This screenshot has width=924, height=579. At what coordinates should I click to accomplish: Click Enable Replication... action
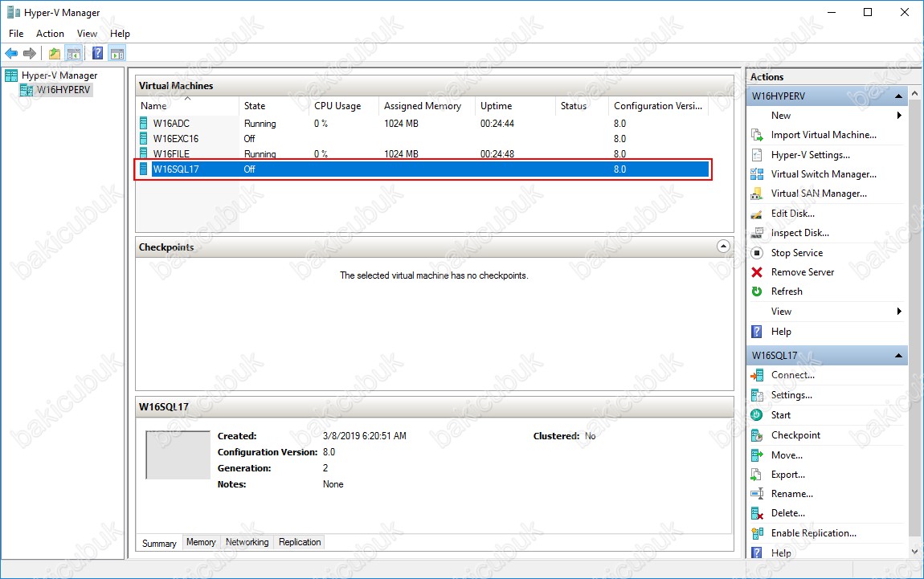click(813, 534)
